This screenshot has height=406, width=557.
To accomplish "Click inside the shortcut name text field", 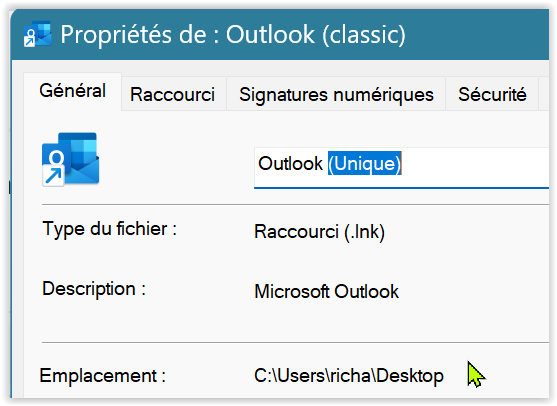I will 401,167.
